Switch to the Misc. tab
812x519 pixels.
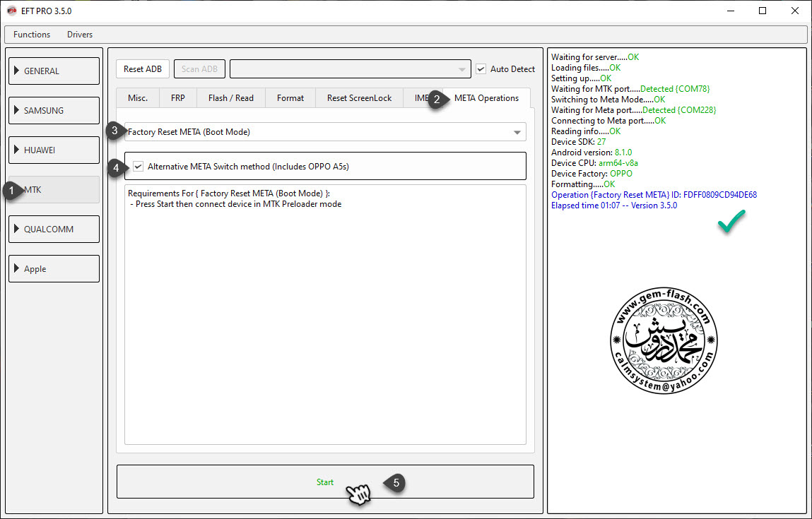[138, 97]
